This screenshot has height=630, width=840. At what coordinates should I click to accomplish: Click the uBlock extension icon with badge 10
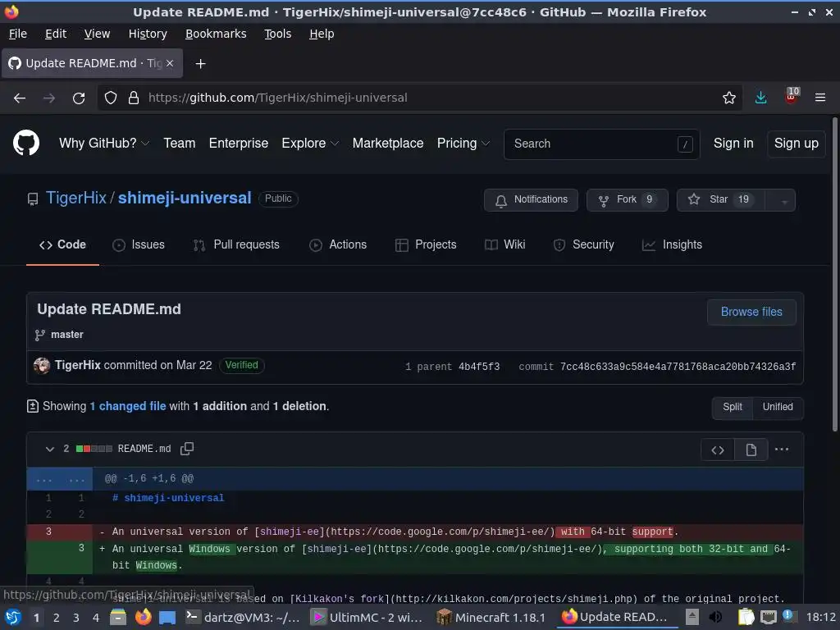pyautogui.click(x=792, y=97)
